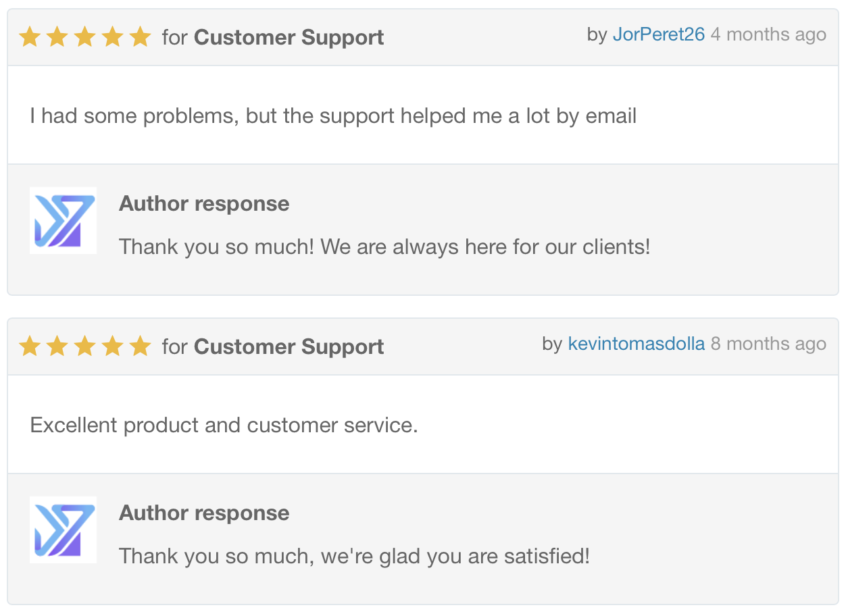
Task: Click "Author response" heading under kevintomasdolla's review
Action: pos(204,513)
